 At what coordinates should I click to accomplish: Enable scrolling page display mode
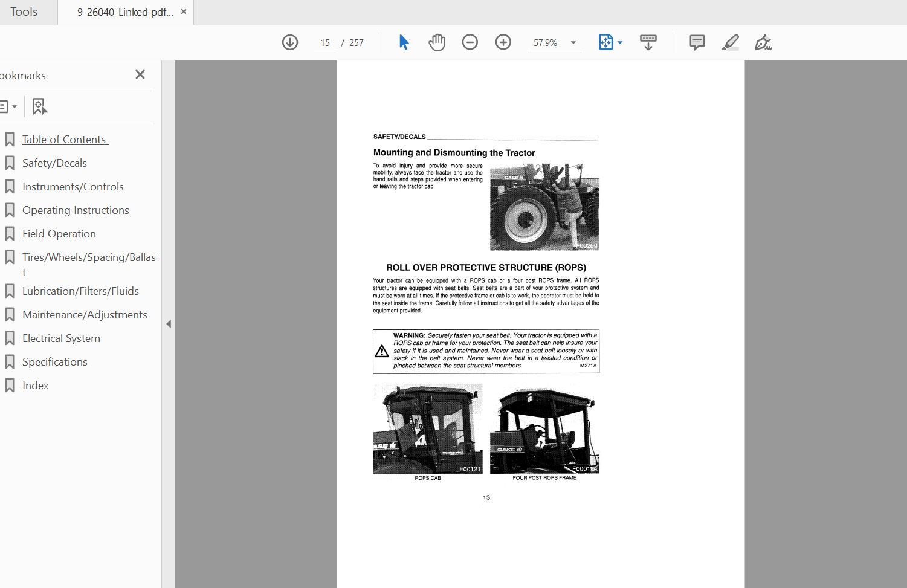click(648, 42)
